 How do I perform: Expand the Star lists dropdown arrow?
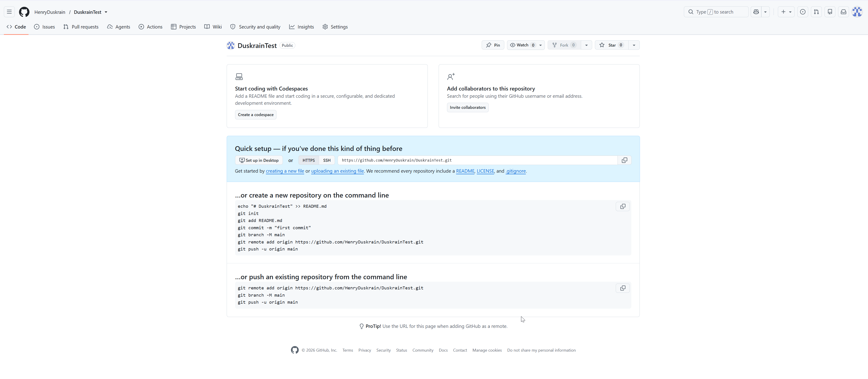(x=634, y=45)
